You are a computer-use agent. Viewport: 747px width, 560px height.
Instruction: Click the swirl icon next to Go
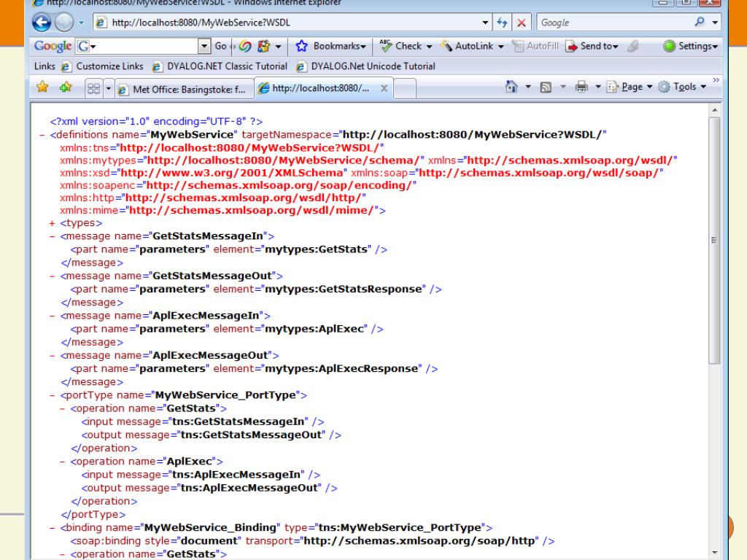pyautogui.click(x=245, y=46)
